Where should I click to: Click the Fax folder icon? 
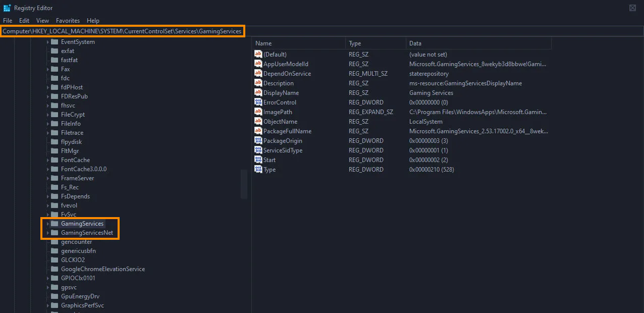click(x=55, y=69)
